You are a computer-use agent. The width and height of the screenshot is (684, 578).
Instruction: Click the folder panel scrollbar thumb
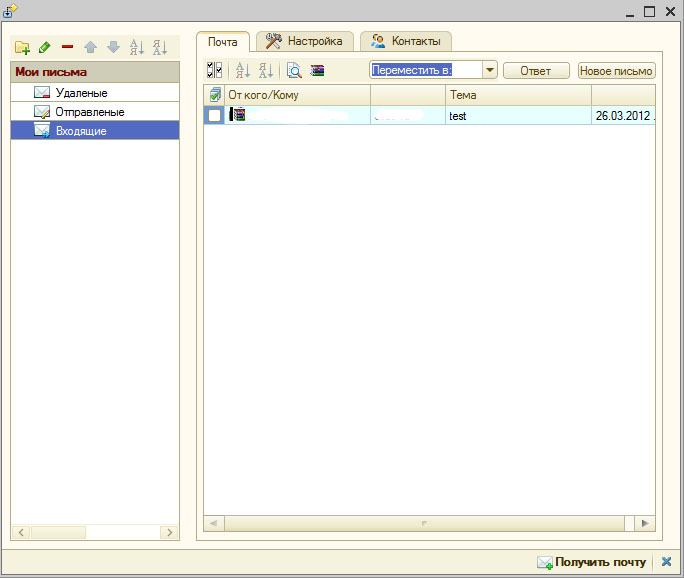[58, 532]
